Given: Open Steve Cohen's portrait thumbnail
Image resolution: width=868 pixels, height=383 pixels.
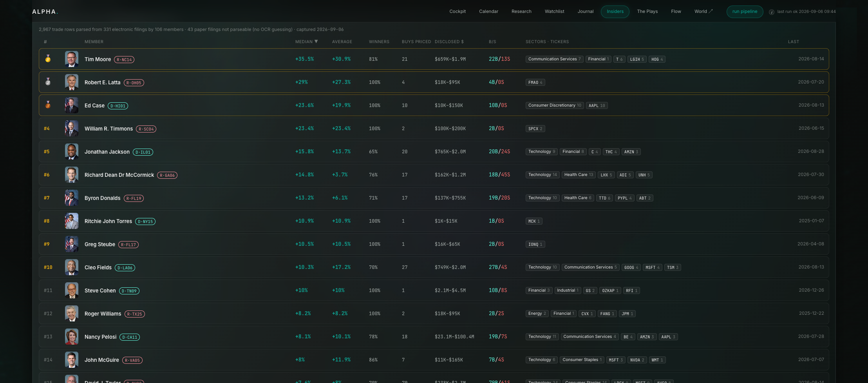Looking at the screenshot, I should 72,290.
